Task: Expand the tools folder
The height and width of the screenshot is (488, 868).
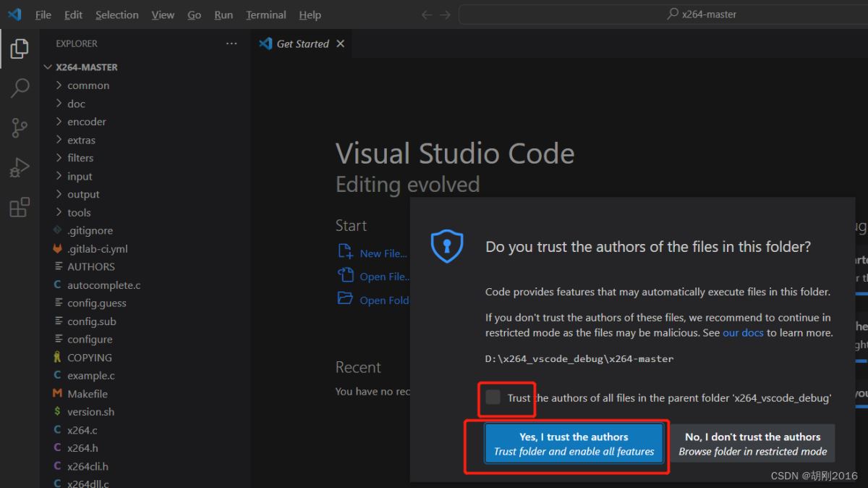Action: tap(59, 212)
